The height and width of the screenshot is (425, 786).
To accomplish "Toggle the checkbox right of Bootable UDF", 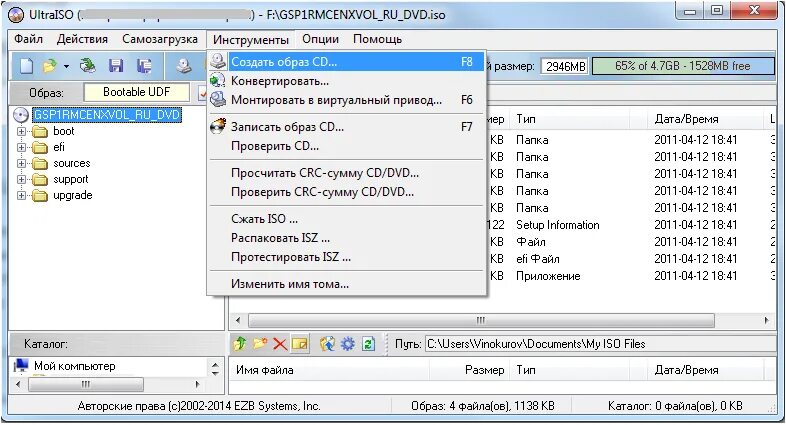I will pos(202,93).
